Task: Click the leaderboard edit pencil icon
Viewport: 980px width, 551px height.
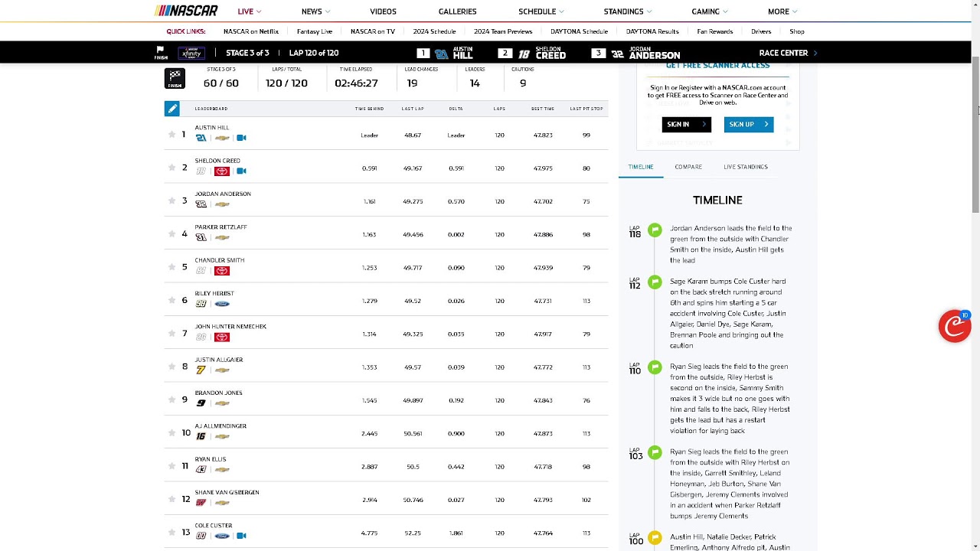Action: 172,109
